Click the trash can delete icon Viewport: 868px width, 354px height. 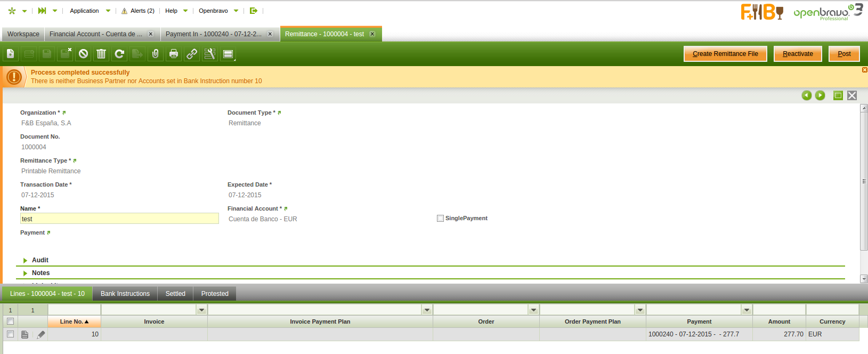tap(101, 54)
